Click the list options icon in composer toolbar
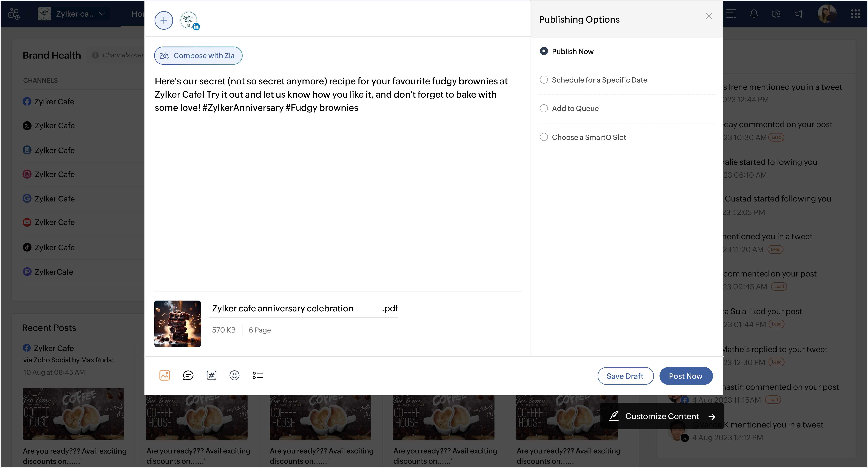Screen dimensions: 868x468 (x=258, y=375)
